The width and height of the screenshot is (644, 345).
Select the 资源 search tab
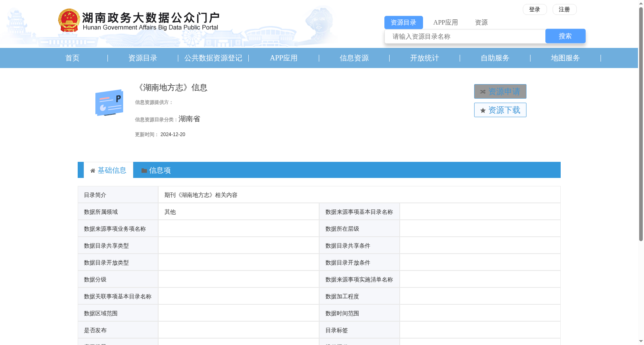pyautogui.click(x=481, y=23)
